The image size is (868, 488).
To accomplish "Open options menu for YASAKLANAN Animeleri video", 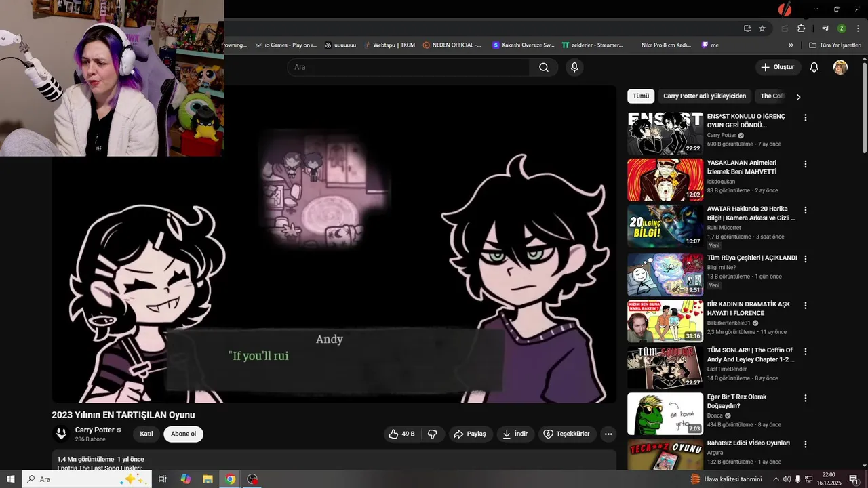I will pyautogui.click(x=806, y=164).
